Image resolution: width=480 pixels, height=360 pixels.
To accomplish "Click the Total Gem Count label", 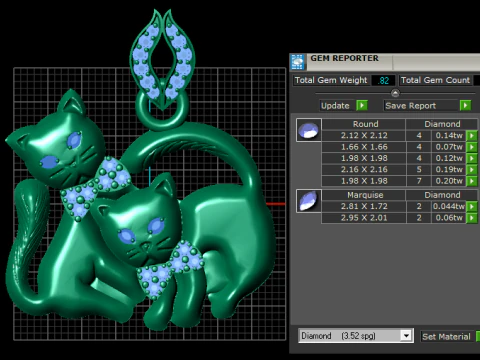I will click(x=435, y=80).
